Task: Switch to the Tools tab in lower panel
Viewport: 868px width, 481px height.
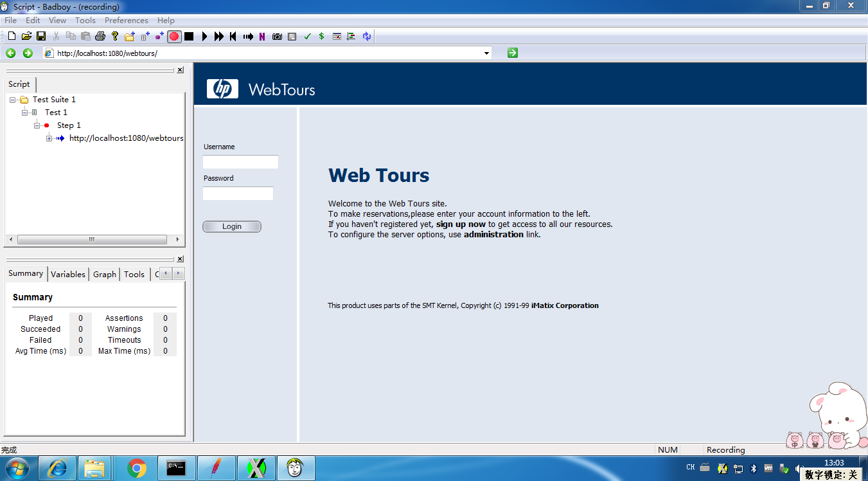Action: pos(134,275)
